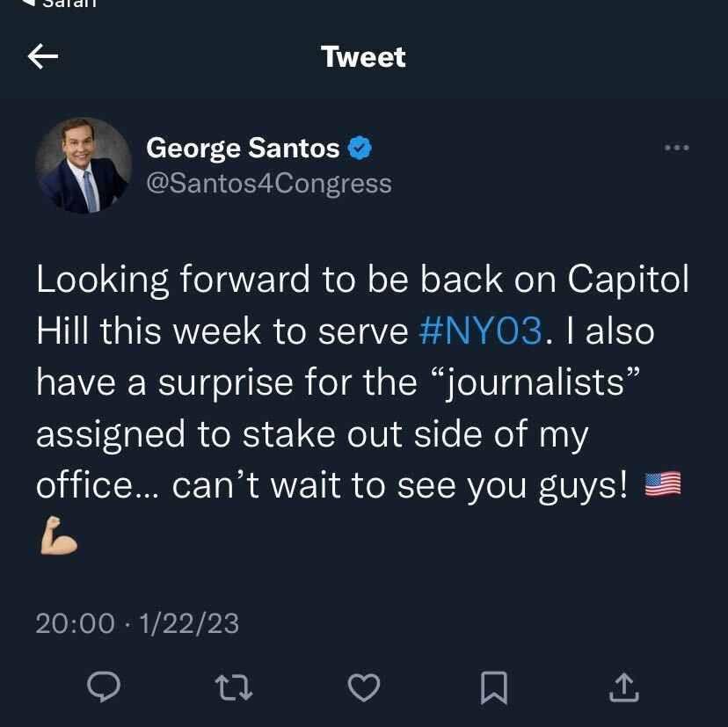728x727 pixels.
Task: Open the reply composer with the speech bubble
Action: pyautogui.click(x=104, y=687)
